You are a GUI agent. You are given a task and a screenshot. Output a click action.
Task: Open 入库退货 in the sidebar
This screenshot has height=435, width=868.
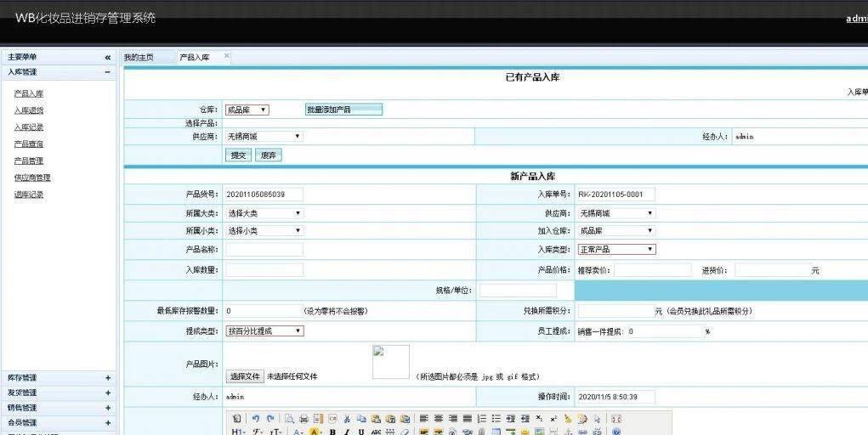29,110
